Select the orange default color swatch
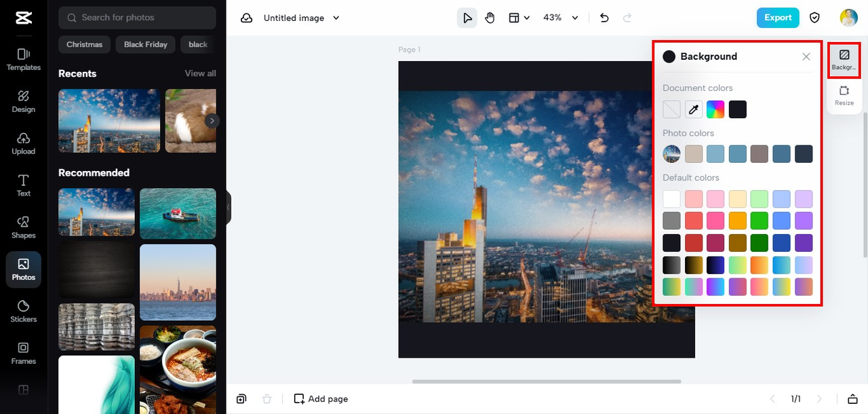Viewport: 868px width, 414px height. pyautogui.click(x=738, y=221)
